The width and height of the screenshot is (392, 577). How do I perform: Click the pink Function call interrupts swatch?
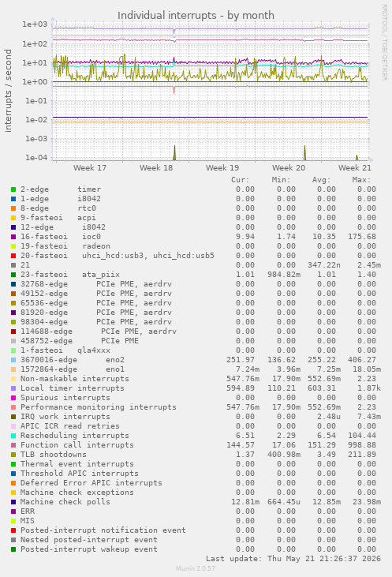click(13, 445)
